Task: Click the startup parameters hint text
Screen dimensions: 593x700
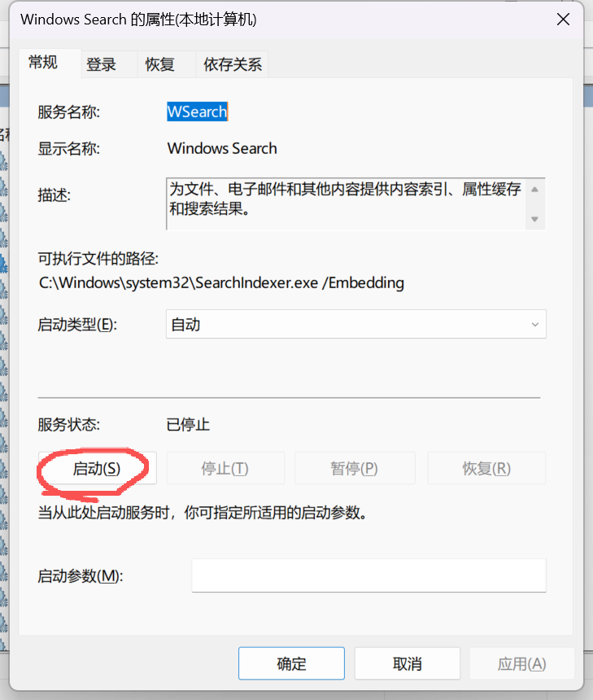Action: pyautogui.click(x=203, y=512)
